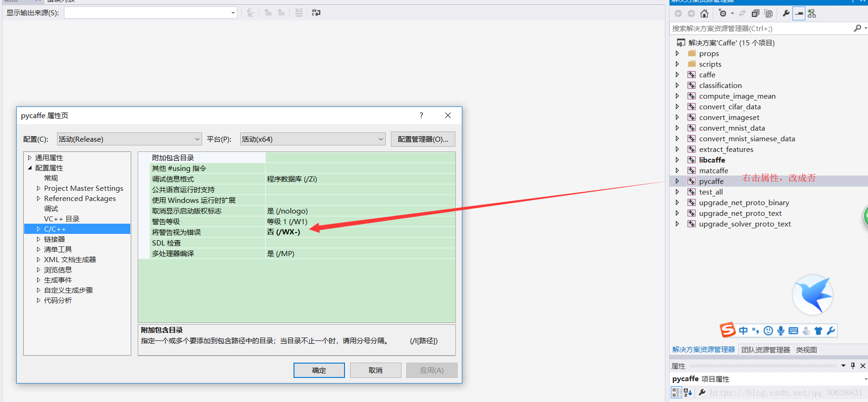Expand the 通用属性 tree node
The height and width of the screenshot is (402, 868).
click(30, 158)
